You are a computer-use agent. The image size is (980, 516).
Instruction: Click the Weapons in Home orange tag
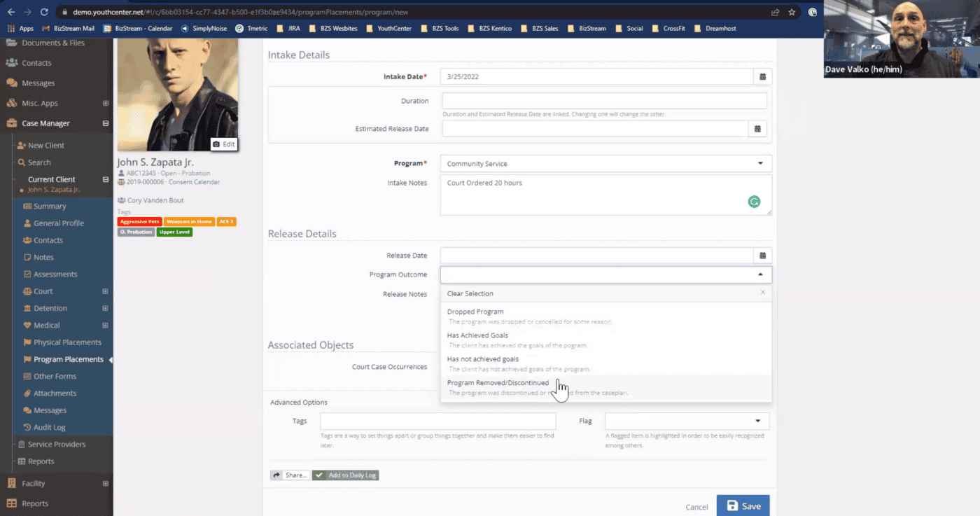point(189,221)
